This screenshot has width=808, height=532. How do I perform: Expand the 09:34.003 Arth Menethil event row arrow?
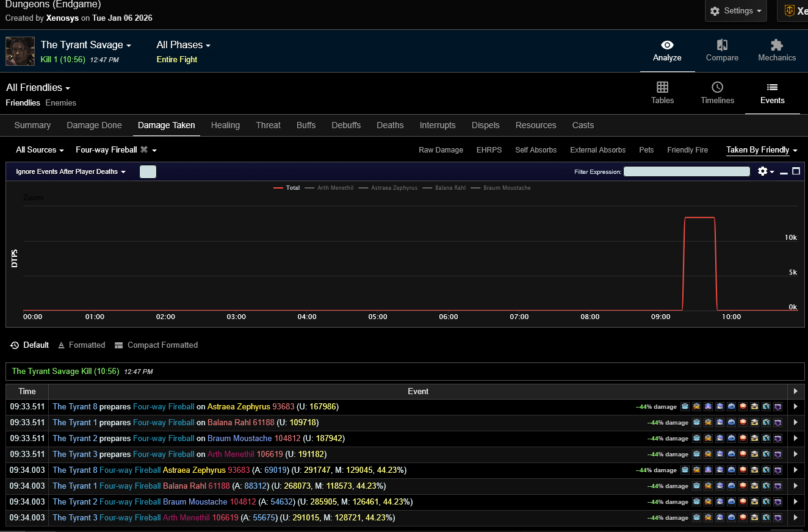tap(795, 518)
